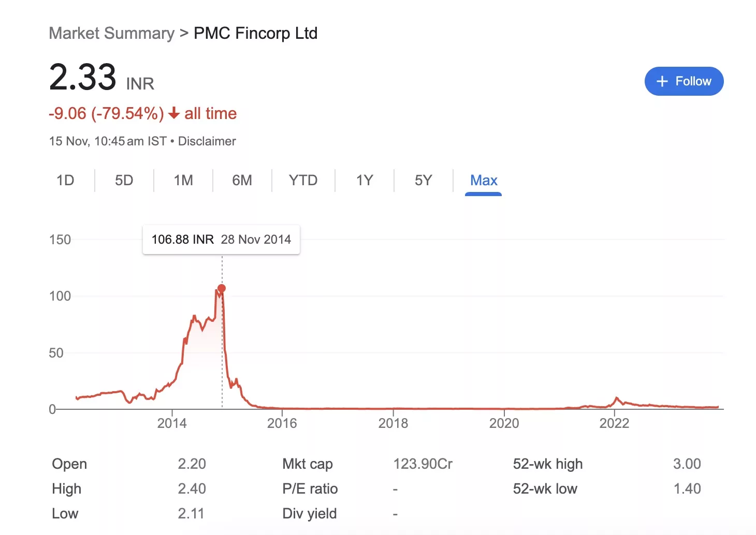Click the red data point on chart
Viewport: 756px width, 535px height.
tap(222, 288)
